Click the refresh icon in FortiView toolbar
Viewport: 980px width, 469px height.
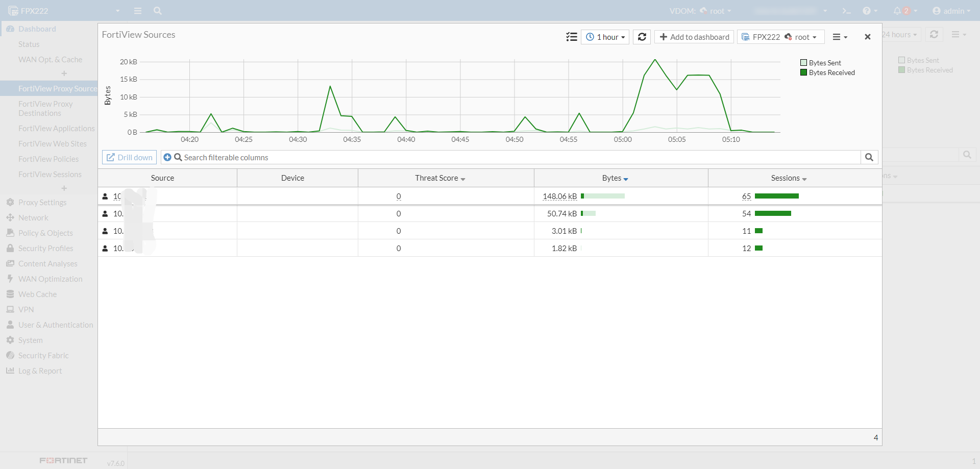642,37
